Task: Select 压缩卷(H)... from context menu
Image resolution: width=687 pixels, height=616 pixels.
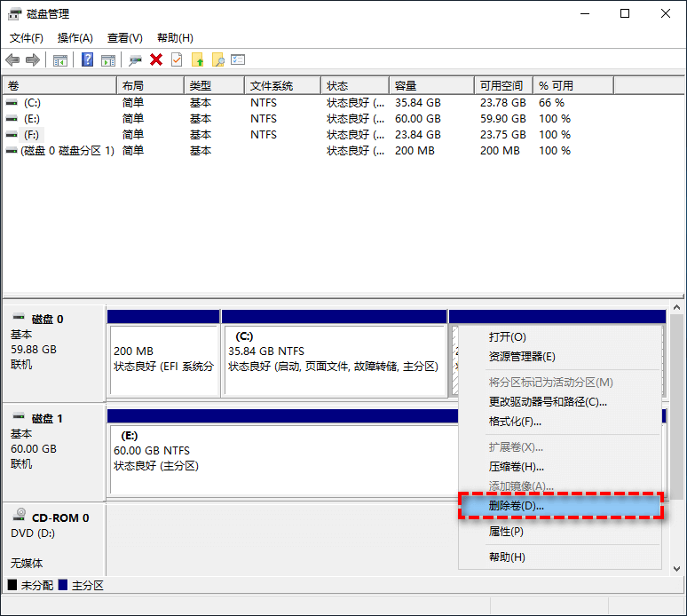Action: (559, 467)
